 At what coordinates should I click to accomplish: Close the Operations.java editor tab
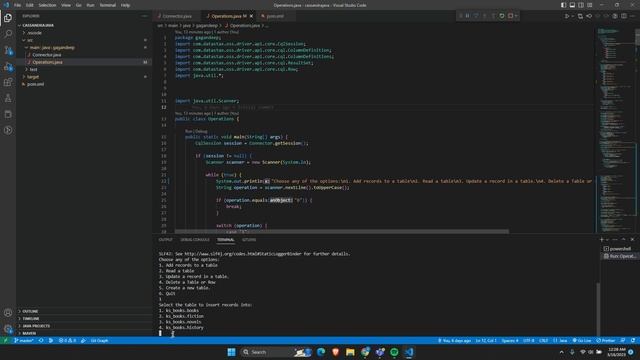[x=251, y=16]
